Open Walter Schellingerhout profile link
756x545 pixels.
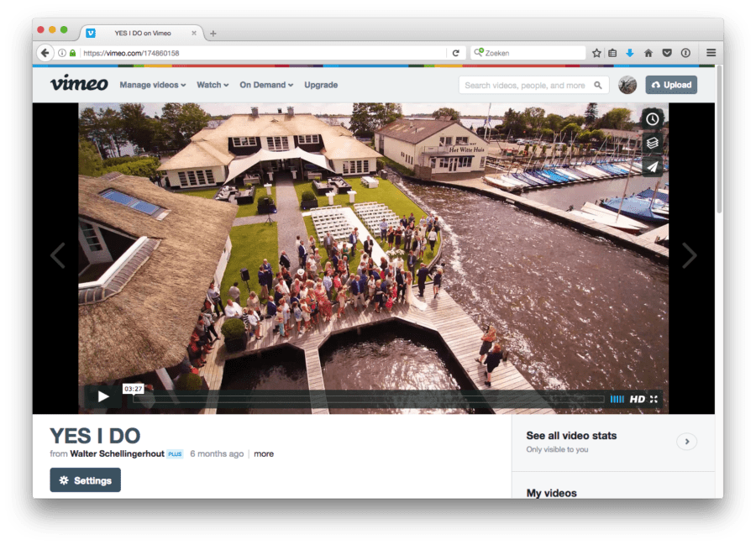tap(117, 454)
